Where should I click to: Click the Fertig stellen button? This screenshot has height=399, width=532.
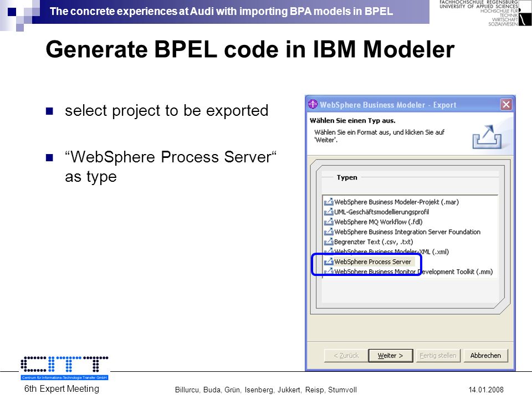438,355
